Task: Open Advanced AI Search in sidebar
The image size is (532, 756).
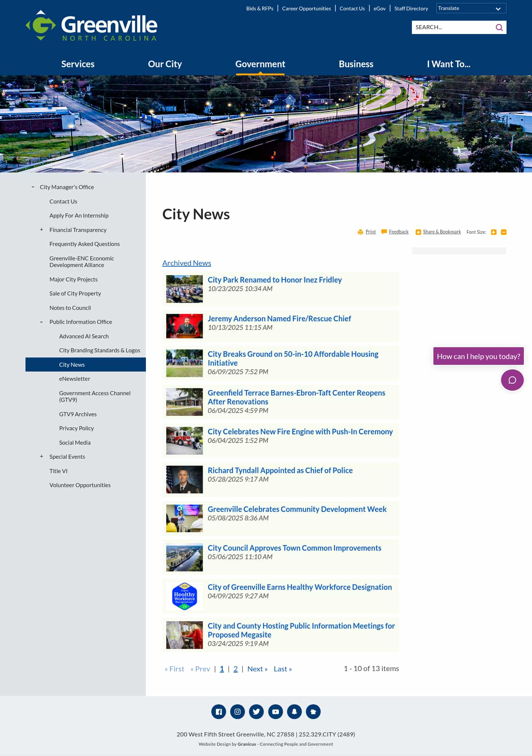Action: pos(84,336)
